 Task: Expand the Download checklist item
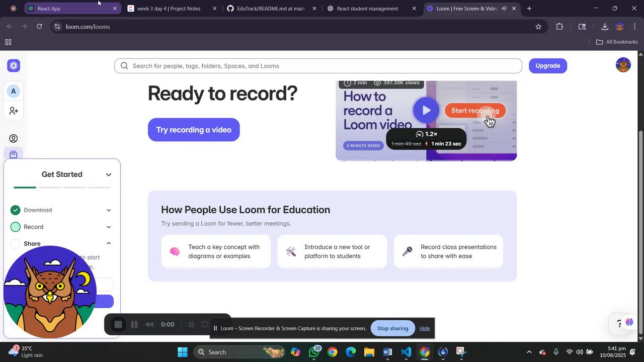pos(109,210)
